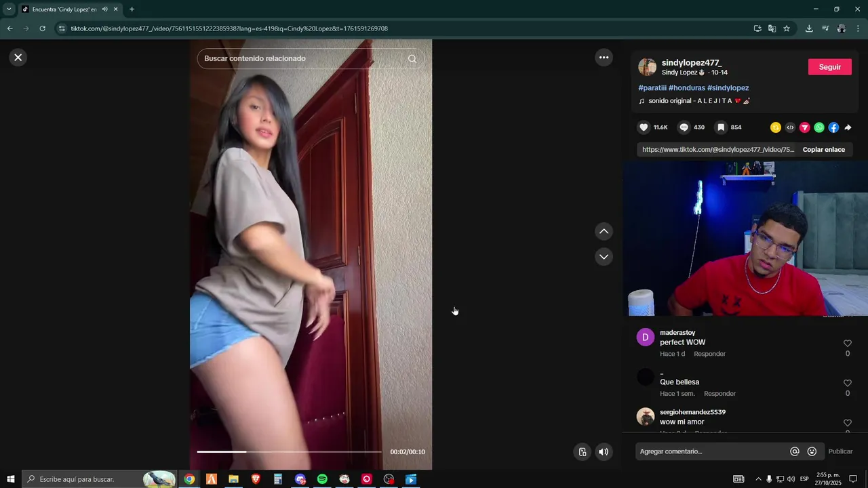The image size is (868, 488).
Task: Insert a mention with the @ icon
Action: coord(795,451)
